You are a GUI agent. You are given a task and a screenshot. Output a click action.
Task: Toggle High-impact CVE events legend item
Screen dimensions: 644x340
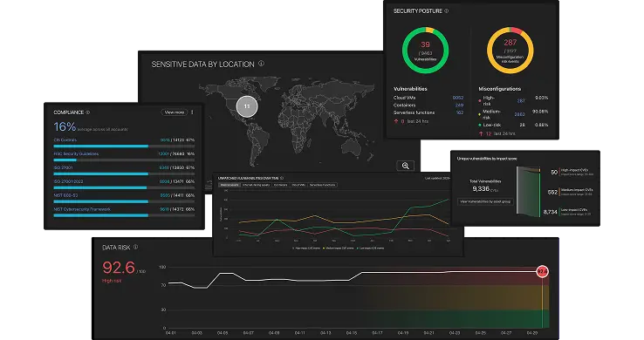pos(306,248)
